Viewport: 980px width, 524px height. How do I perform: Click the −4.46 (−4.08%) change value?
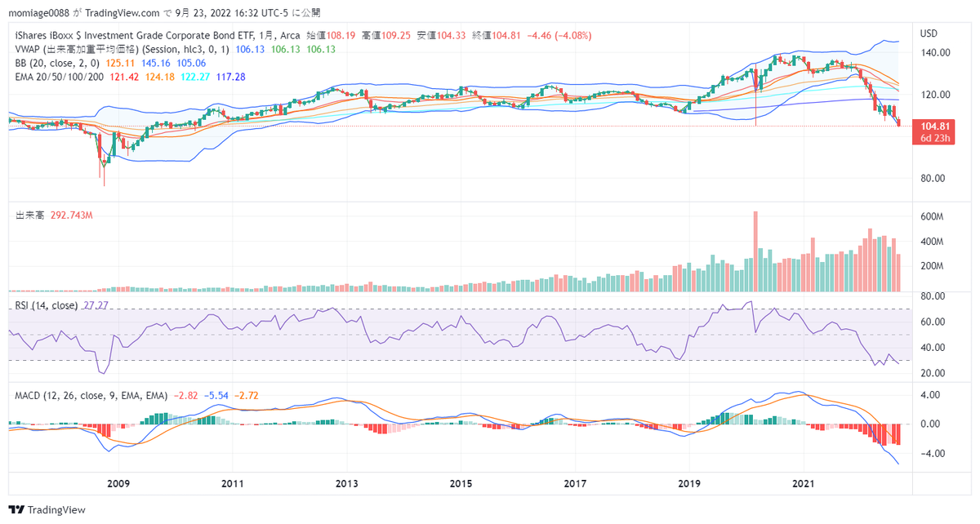tap(560, 36)
